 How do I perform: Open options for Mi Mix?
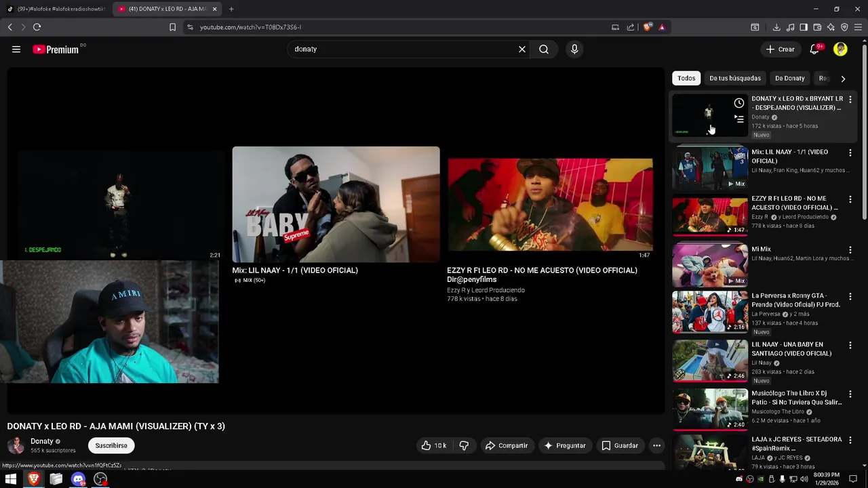850,250
